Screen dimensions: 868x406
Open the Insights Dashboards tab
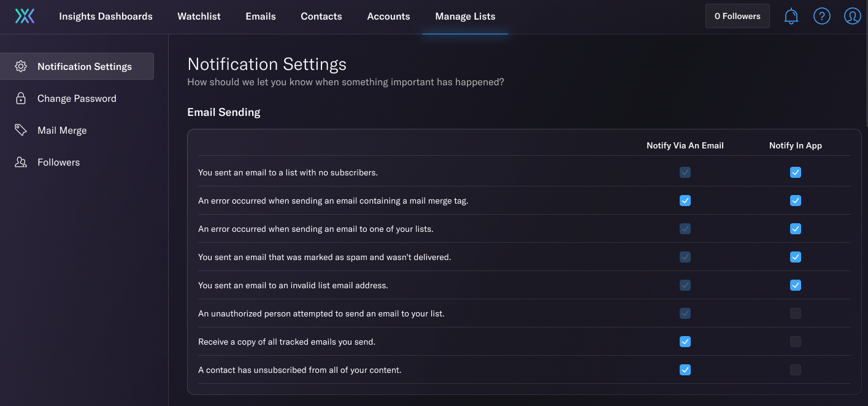[106, 17]
